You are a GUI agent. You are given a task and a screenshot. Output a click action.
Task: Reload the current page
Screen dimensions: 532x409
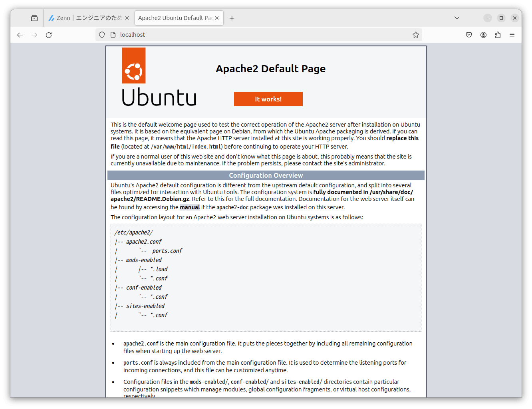49,35
